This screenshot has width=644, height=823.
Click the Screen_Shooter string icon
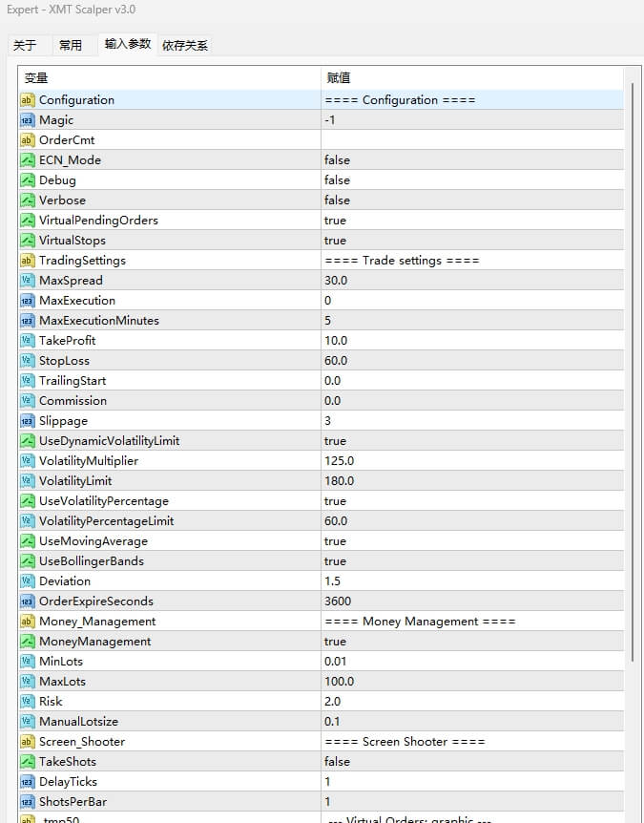[x=27, y=742]
